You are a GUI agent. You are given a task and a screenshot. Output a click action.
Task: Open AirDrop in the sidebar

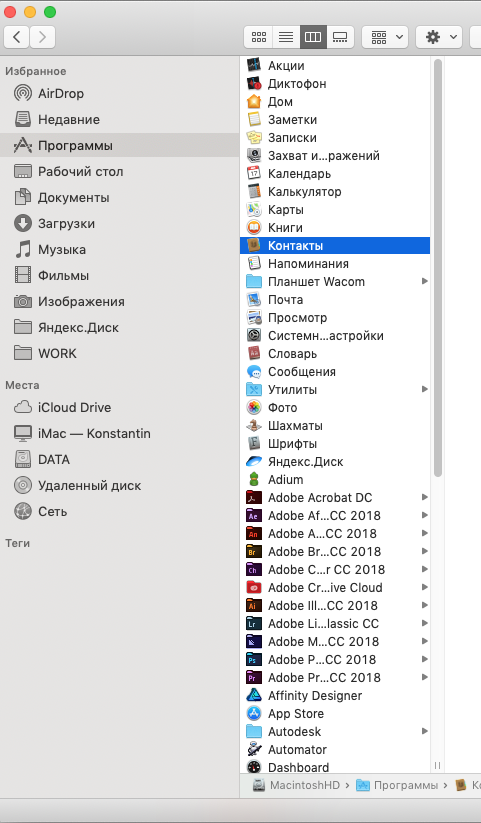click(120, 93)
